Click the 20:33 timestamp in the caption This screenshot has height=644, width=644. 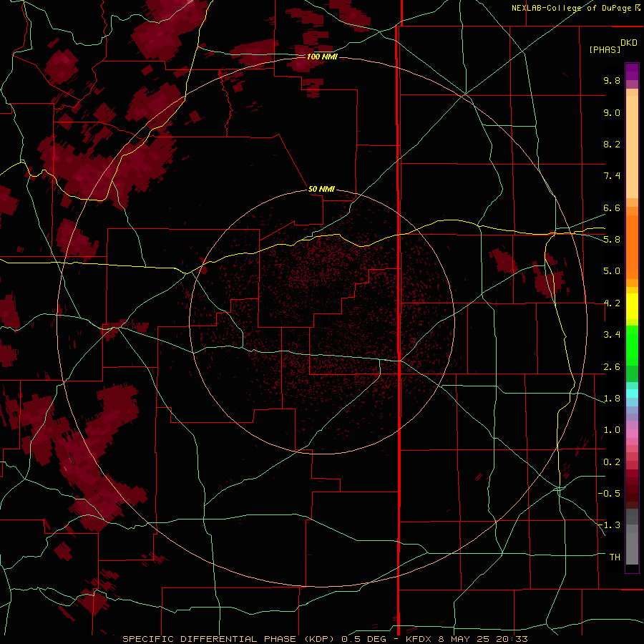(x=512, y=639)
